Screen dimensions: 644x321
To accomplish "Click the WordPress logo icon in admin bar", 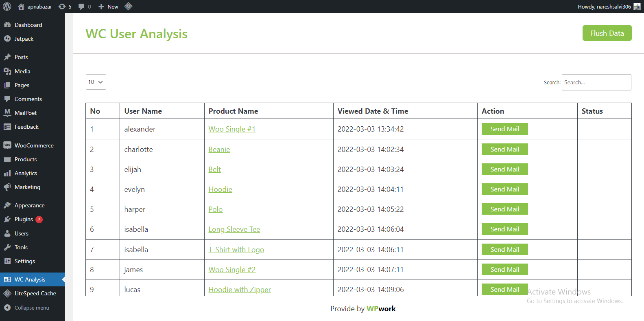I will click(x=7, y=7).
